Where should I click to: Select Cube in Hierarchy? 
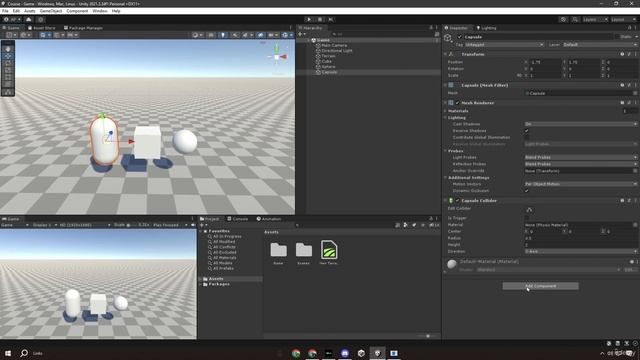[327, 61]
